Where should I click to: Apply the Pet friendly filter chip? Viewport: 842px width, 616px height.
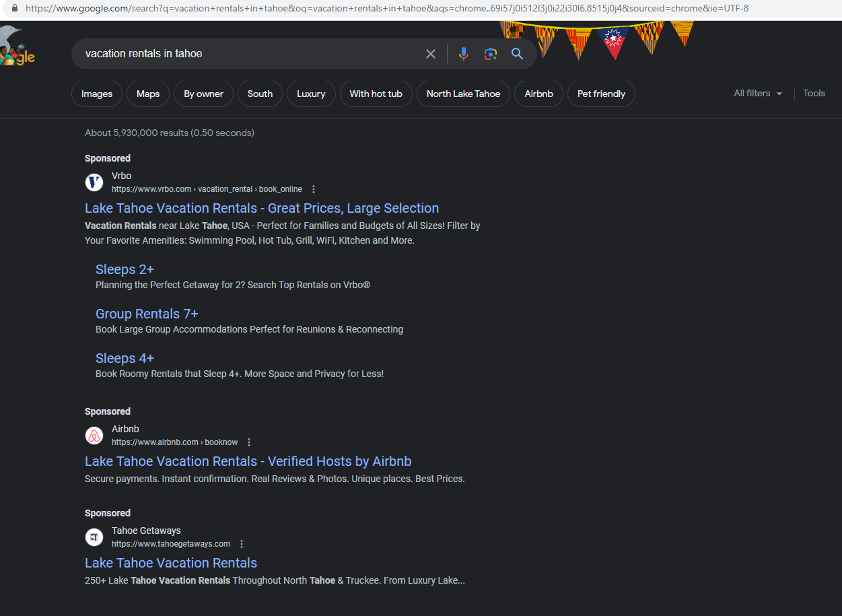pos(601,94)
